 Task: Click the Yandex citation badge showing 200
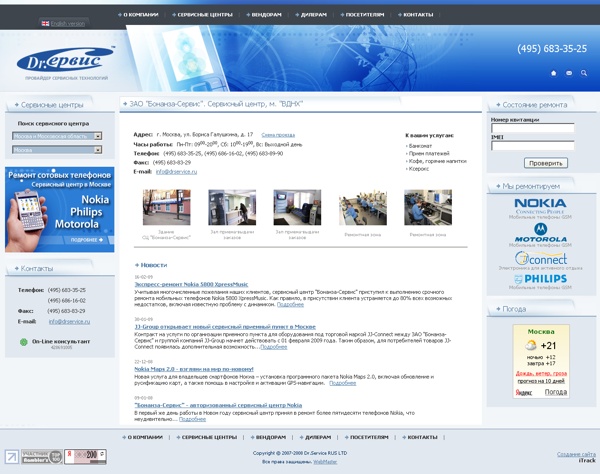(85, 456)
